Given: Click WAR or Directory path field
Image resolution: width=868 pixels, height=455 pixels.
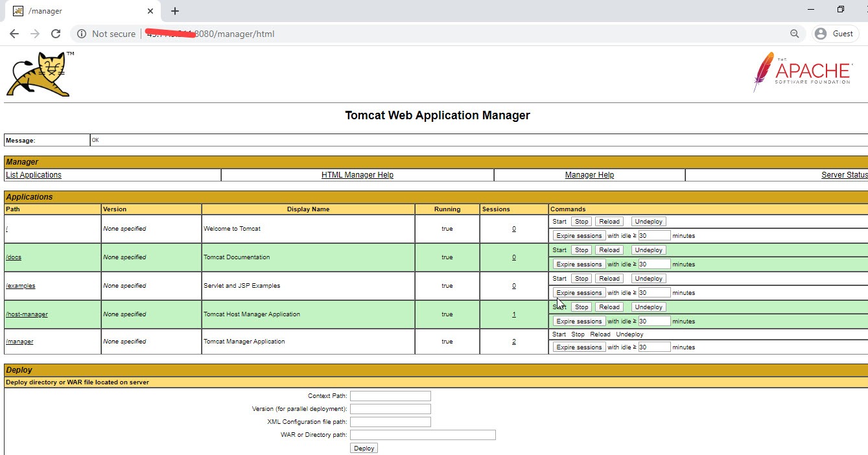Looking at the screenshot, I should pyautogui.click(x=423, y=435).
